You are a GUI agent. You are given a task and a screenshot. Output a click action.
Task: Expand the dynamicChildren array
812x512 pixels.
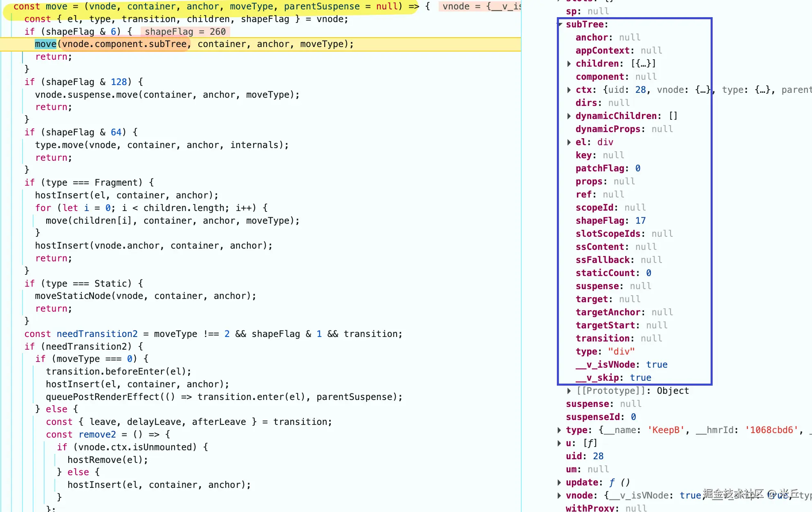tap(569, 116)
